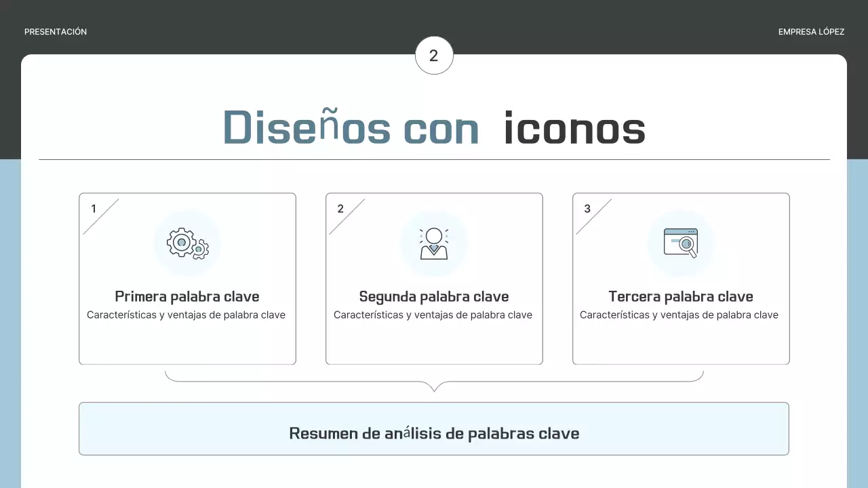
Task: Select the title text 'Diseños con iconos'
Action: click(434, 127)
